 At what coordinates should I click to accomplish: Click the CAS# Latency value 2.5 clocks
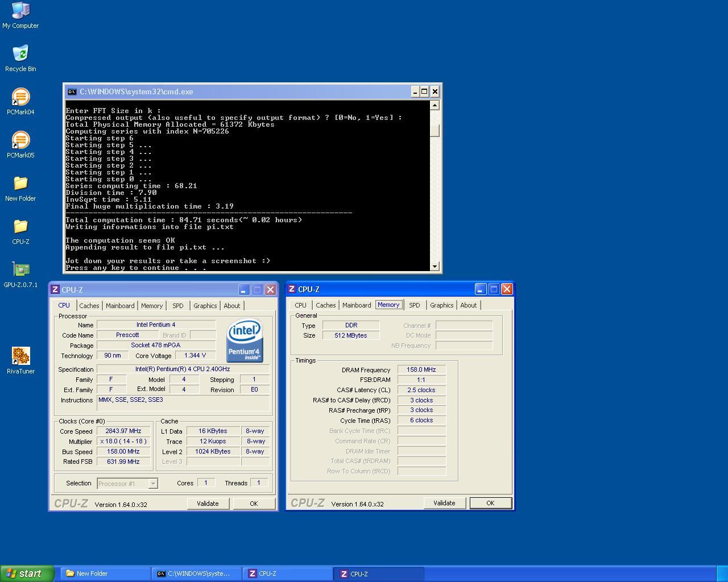coord(421,390)
